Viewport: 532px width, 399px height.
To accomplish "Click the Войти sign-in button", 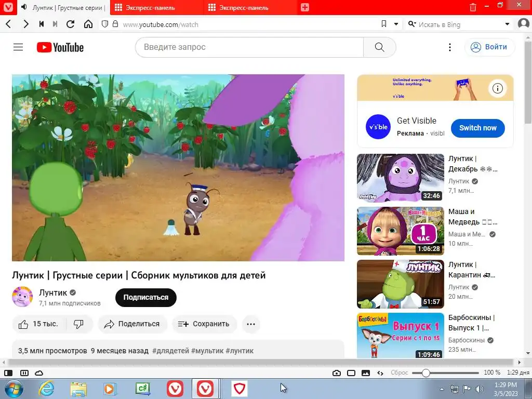I will [489, 47].
